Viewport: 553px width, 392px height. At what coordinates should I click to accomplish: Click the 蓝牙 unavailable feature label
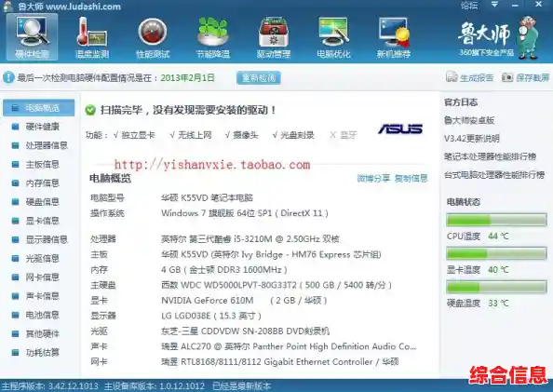[348, 135]
